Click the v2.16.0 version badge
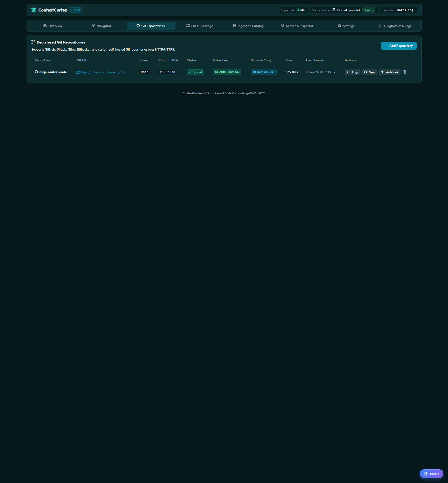Screen dimensions: 448x483 75,10
